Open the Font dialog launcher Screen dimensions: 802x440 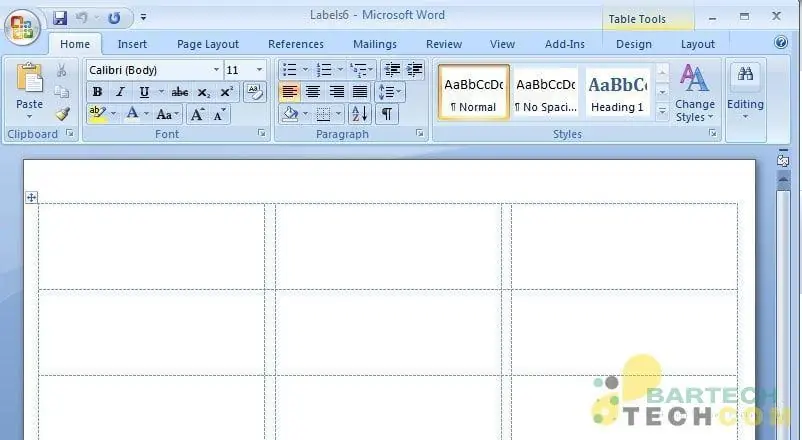point(262,134)
